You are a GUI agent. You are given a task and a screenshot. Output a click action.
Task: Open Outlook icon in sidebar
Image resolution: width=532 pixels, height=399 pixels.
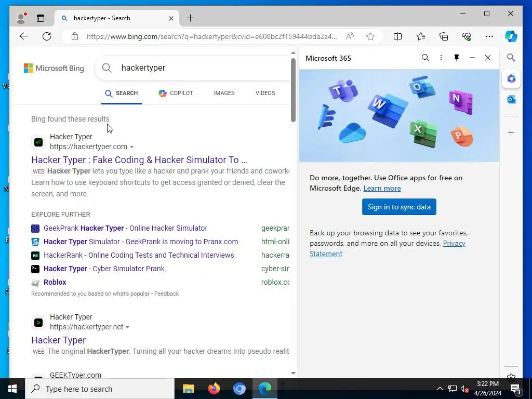click(511, 99)
